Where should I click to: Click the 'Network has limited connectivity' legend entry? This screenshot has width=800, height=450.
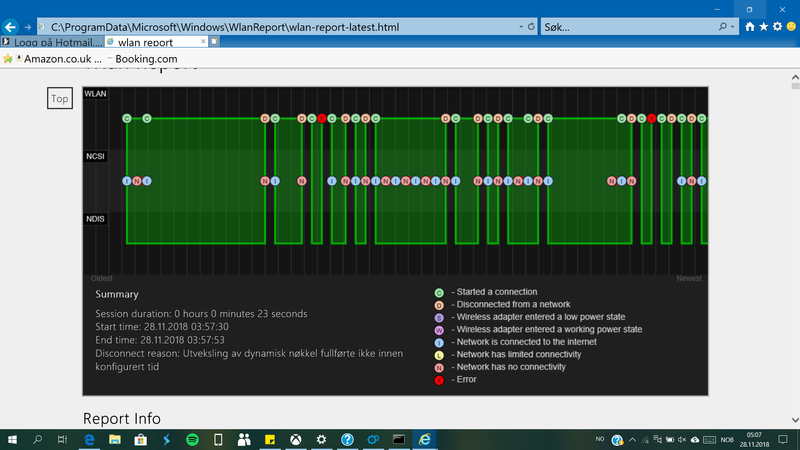(x=518, y=355)
